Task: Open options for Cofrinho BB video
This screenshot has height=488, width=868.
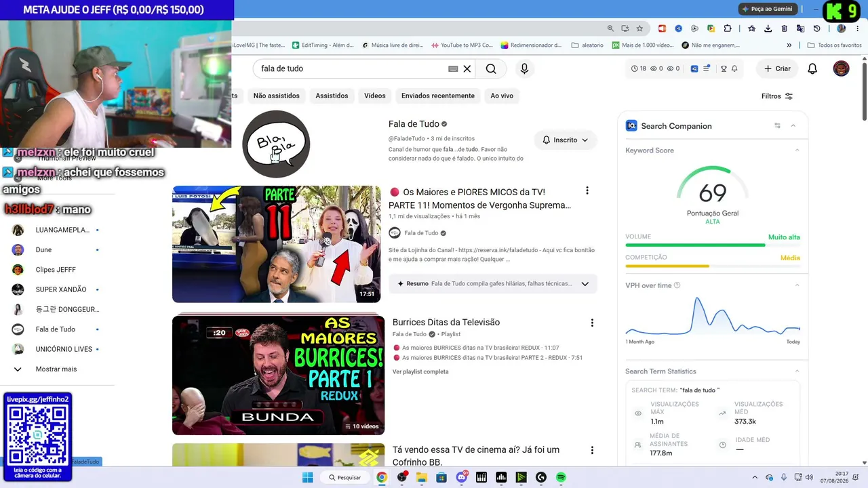Action: point(592,450)
